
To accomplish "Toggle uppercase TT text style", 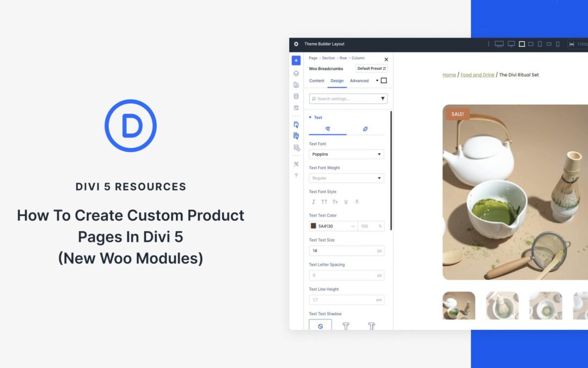I will (324, 201).
